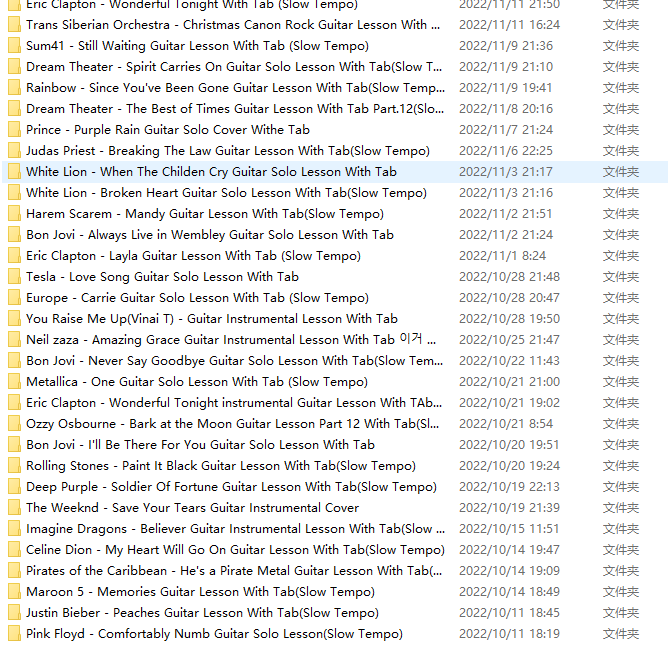The width and height of the screenshot is (668, 646).
Task: Select Deep Purple Soldier Of Fortune name
Action: tap(231, 487)
